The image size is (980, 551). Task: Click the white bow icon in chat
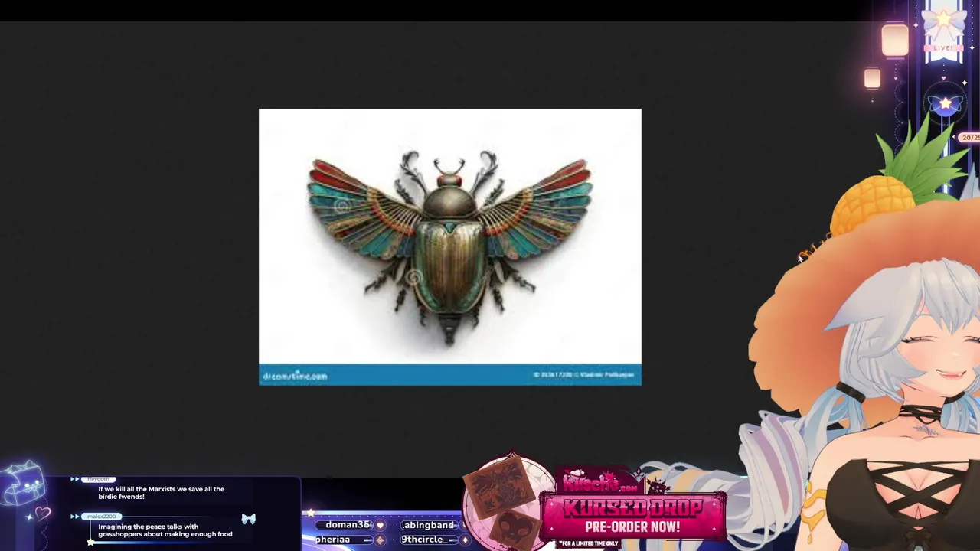[x=248, y=519]
